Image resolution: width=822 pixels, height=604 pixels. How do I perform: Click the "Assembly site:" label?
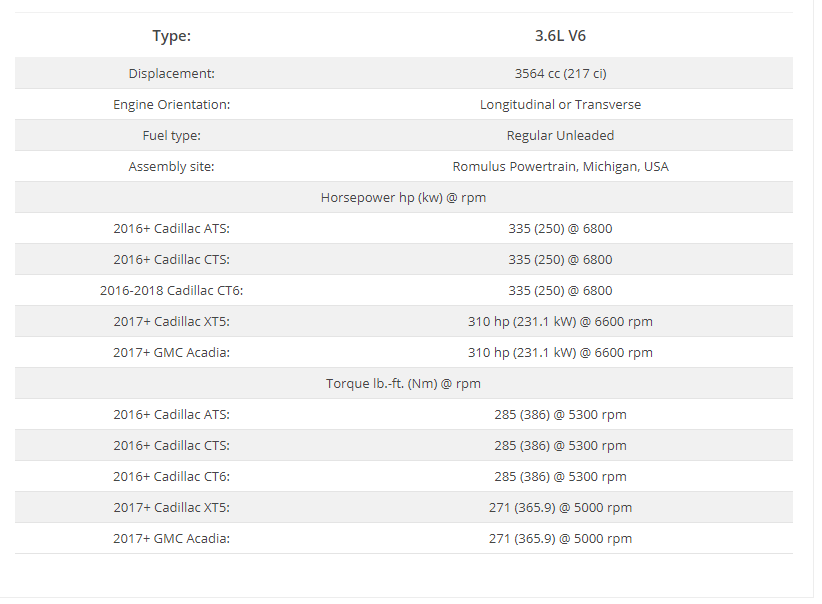click(x=171, y=166)
